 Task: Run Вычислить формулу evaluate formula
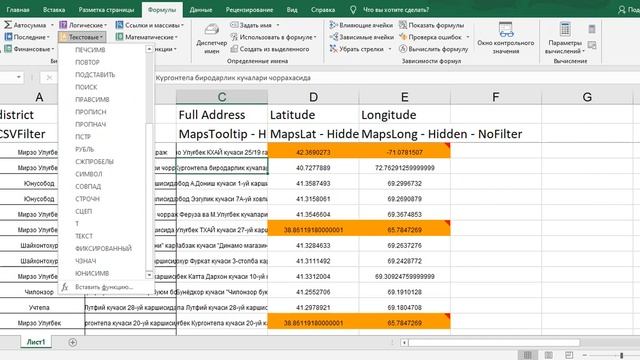433,49
